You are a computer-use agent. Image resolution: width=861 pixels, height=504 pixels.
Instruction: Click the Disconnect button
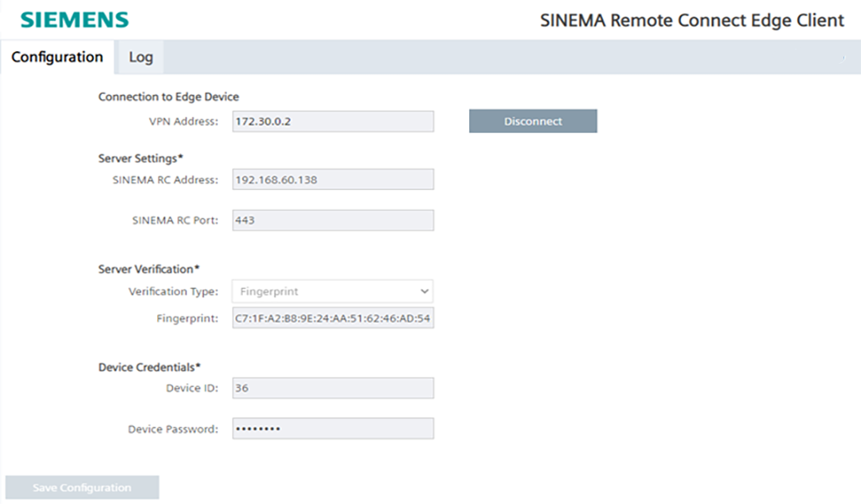pos(532,121)
